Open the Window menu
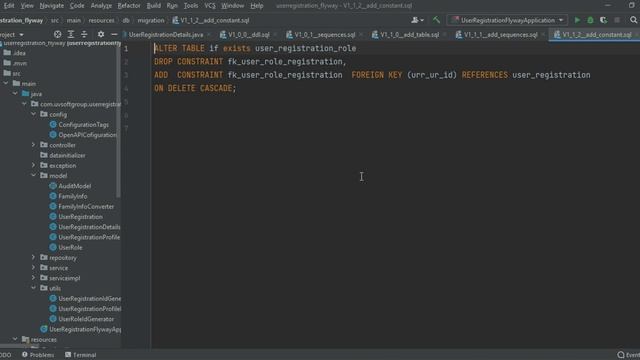640x360 pixels. (x=232, y=6)
